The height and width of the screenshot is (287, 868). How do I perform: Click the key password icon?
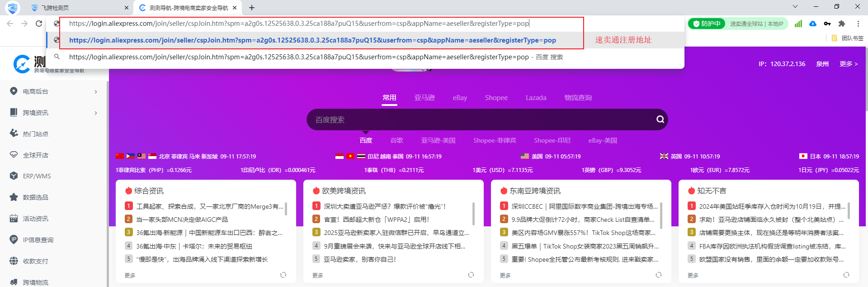pyautogui.click(x=827, y=24)
